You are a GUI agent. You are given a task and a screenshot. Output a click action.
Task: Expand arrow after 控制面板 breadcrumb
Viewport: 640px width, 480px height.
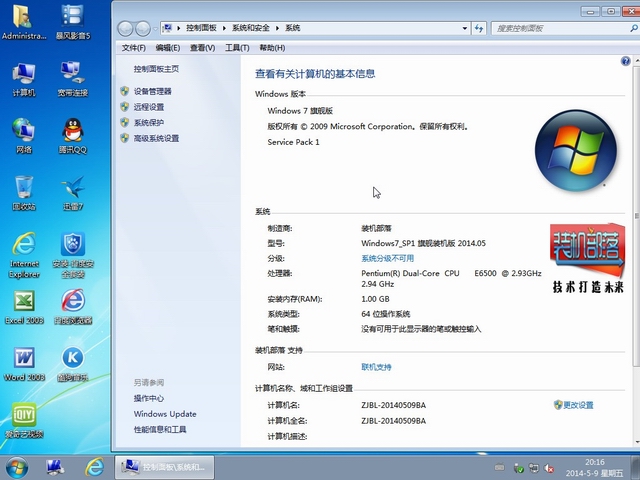click(x=224, y=28)
